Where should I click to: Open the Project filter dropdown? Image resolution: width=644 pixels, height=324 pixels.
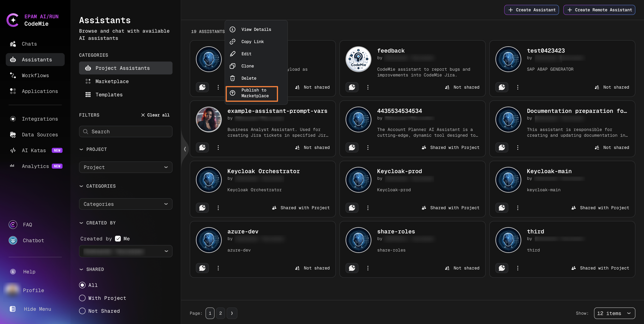pyautogui.click(x=125, y=167)
